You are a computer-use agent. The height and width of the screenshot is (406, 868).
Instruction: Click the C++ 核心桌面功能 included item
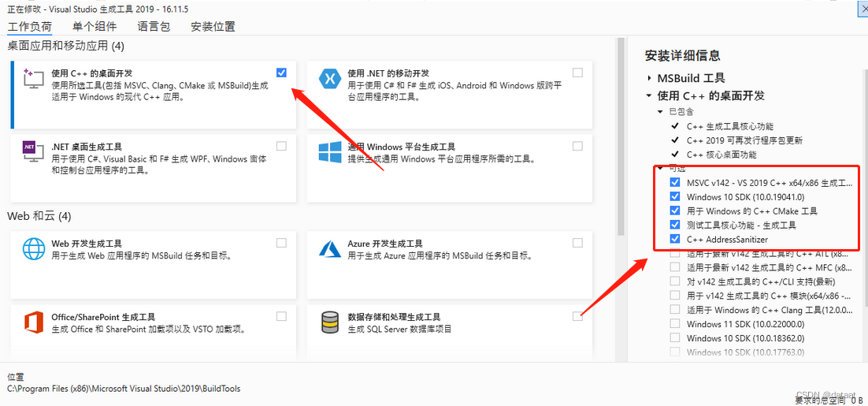click(x=721, y=155)
